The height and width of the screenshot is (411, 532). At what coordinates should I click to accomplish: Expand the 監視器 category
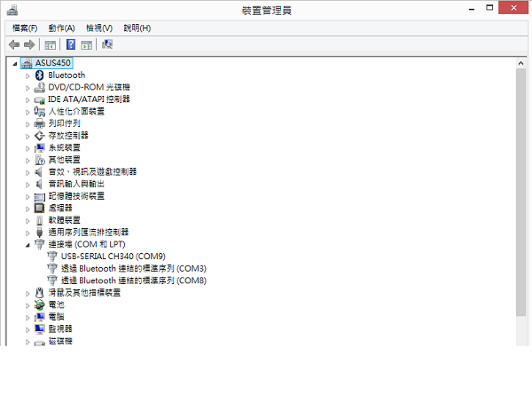click(27, 330)
